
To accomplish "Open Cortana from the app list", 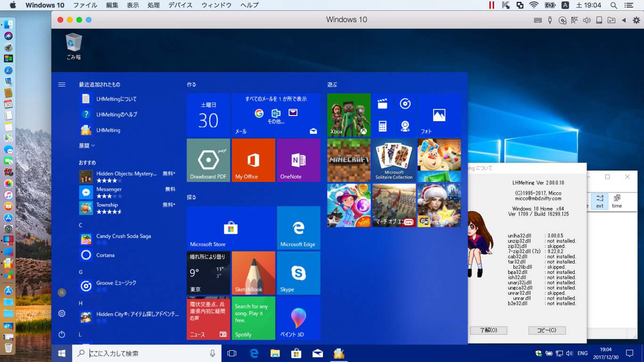I will pyautogui.click(x=127, y=255).
